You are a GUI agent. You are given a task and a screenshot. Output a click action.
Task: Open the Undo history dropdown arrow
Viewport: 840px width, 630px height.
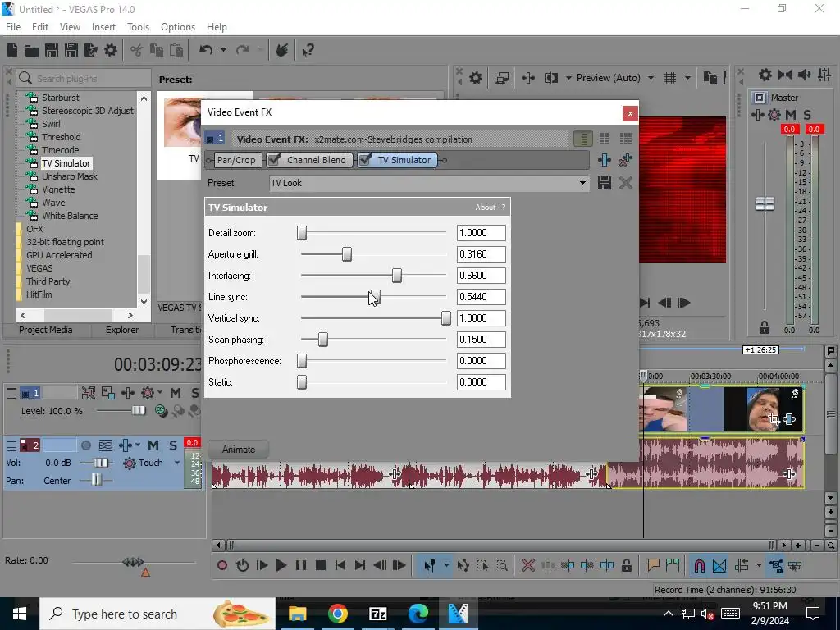[223, 50]
